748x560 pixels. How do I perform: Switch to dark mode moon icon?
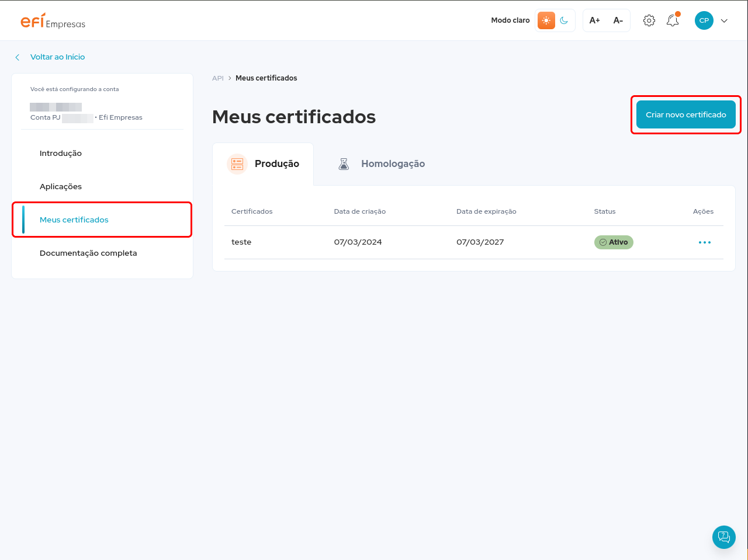pos(564,20)
